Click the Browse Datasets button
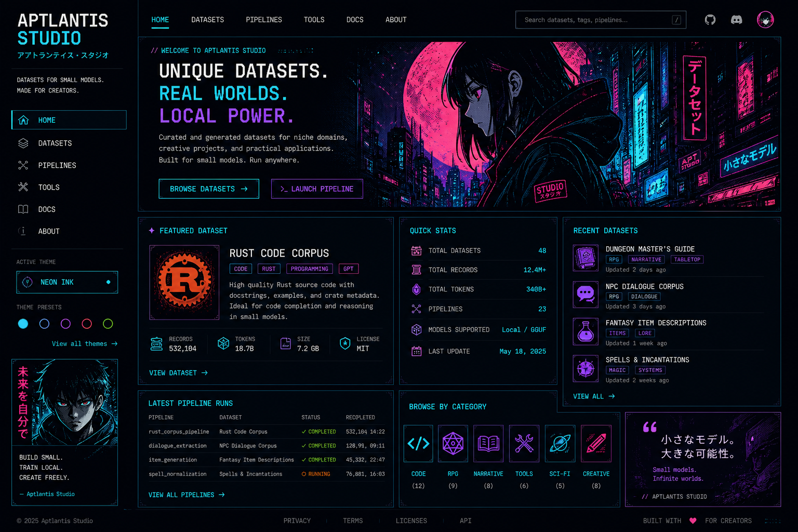Screen dimensions: 798x532 click(209, 189)
